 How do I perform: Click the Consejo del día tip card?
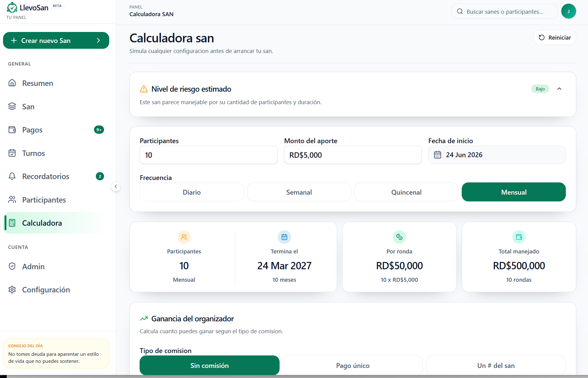[56, 353]
